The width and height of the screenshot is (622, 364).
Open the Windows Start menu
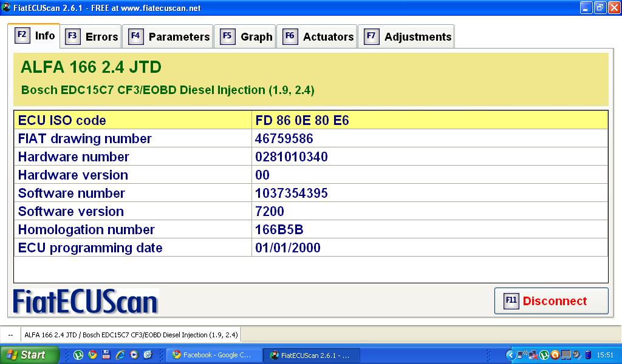[x=29, y=355]
